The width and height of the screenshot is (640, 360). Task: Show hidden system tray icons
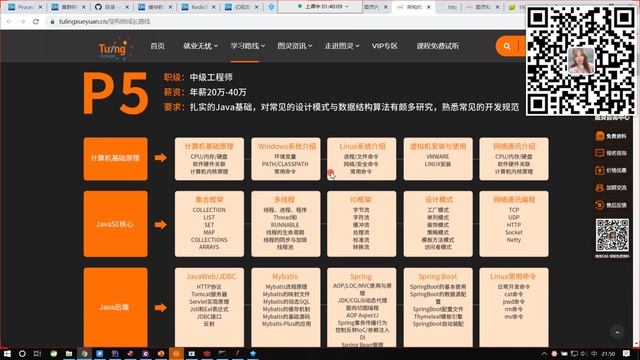[544, 354]
